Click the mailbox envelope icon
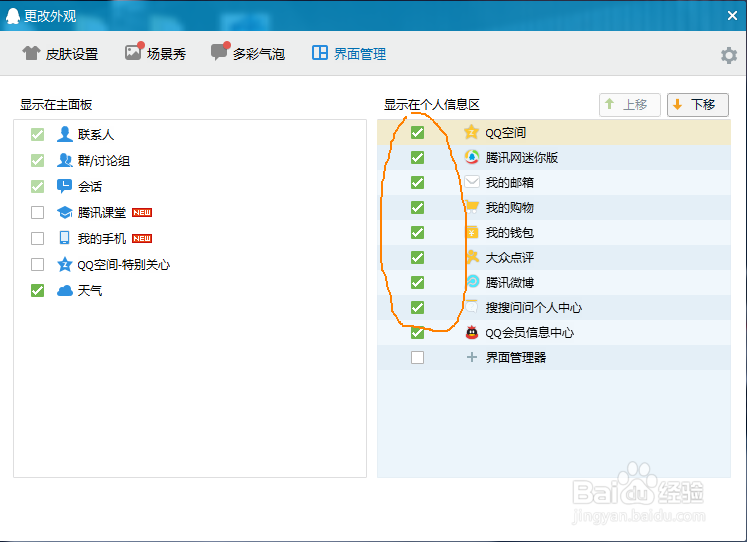 (x=472, y=181)
